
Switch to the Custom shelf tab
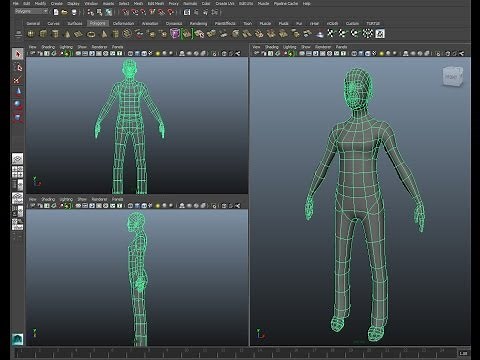point(352,23)
